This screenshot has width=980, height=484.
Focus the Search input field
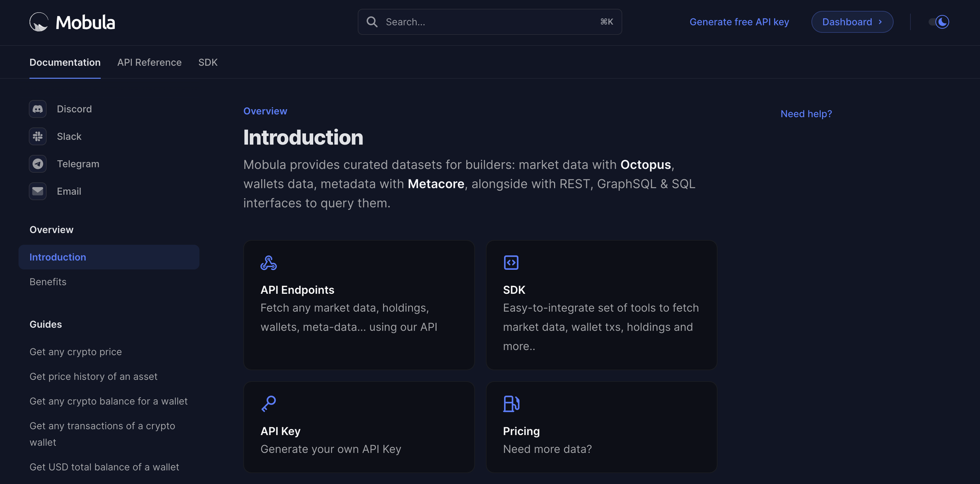pos(490,22)
